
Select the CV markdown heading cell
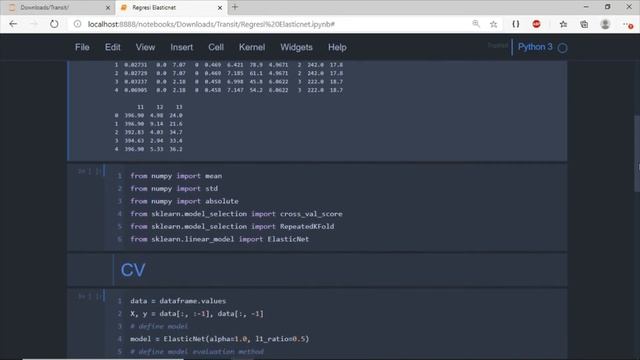(x=317, y=270)
